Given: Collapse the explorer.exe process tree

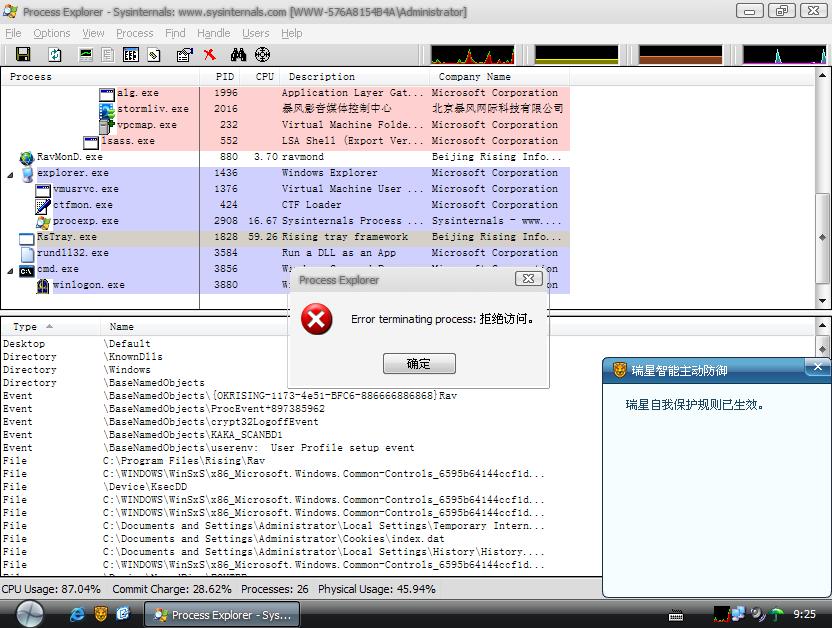Looking at the screenshot, I should (x=10, y=175).
